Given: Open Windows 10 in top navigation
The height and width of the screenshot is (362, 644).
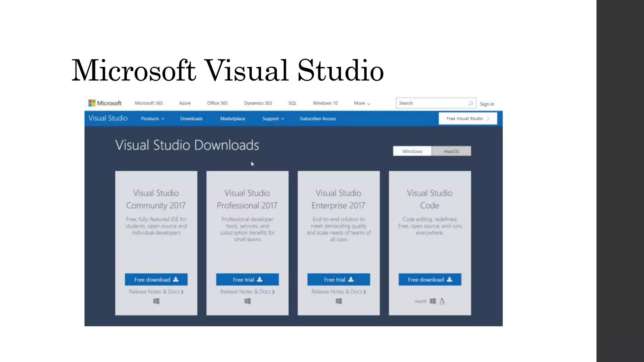Looking at the screenshot, I should 325,103.
